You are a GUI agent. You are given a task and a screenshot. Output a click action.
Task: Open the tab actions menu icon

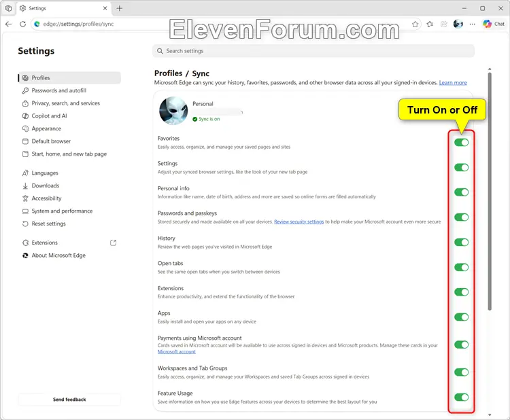[8, 8]
